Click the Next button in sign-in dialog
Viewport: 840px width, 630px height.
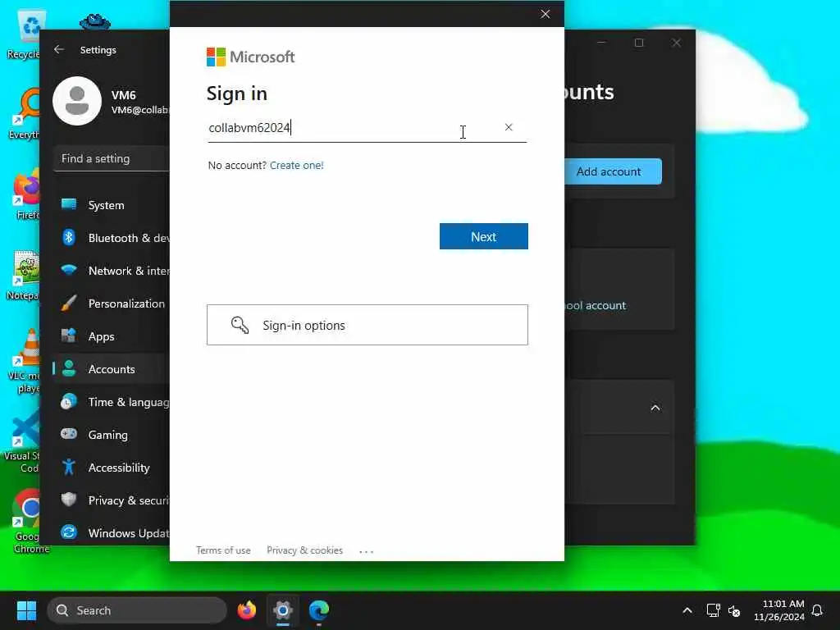(483, 236)
